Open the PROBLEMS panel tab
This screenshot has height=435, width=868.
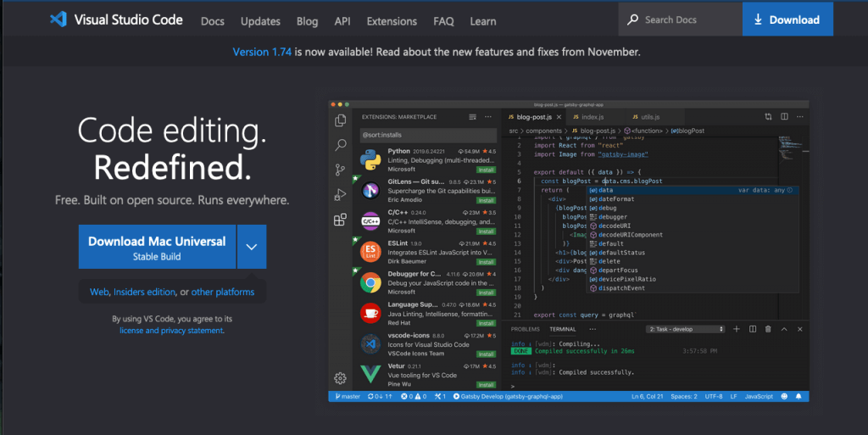coord(526,329)
